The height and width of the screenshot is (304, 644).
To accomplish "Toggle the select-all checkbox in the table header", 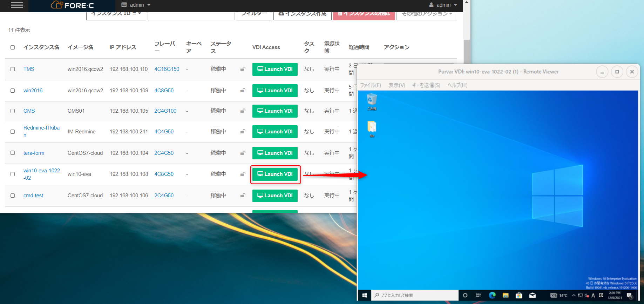I will coord(13,47).
